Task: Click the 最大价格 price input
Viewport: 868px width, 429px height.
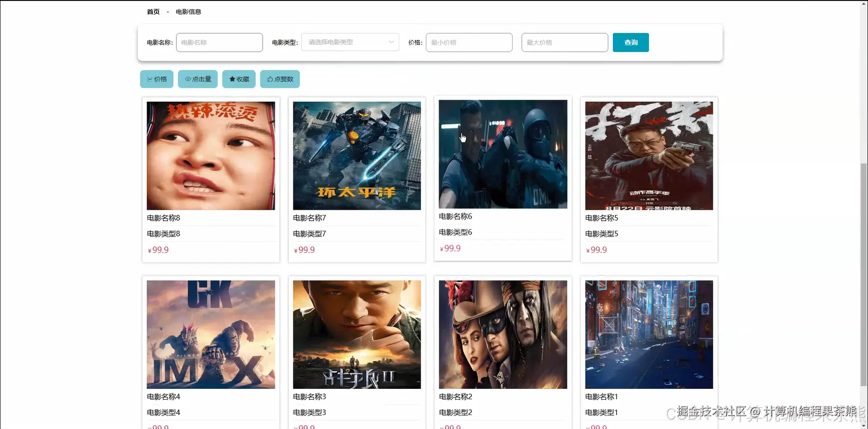Action: click(x=564, y=42)
